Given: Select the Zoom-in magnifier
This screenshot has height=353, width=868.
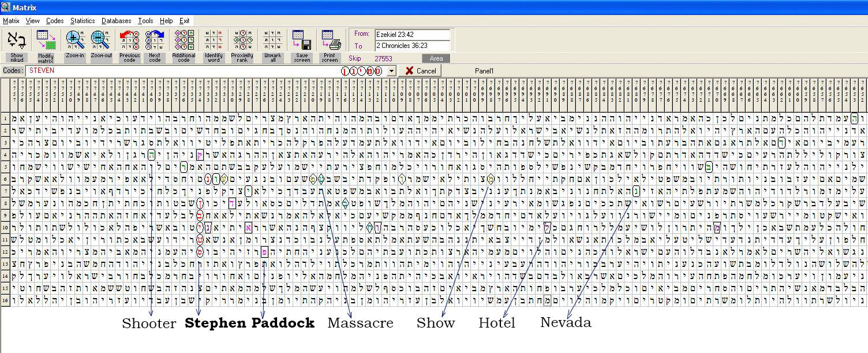Looking at the screenshot, I should [74, 45].
